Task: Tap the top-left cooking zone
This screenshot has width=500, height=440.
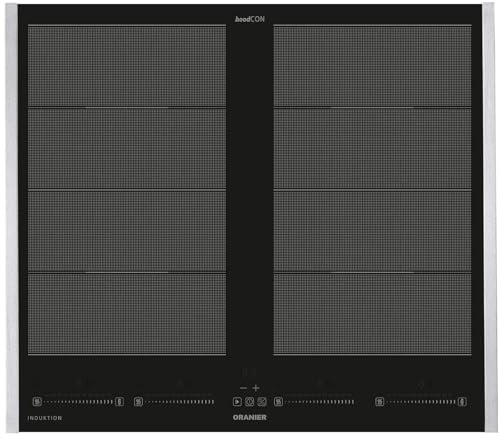Action: (x=127, y=66)
